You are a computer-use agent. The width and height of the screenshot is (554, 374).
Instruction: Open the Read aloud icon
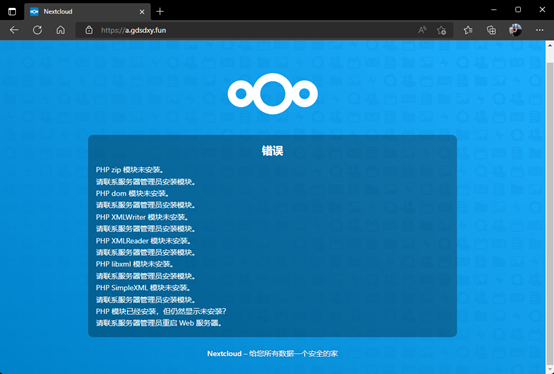[422, 30]
